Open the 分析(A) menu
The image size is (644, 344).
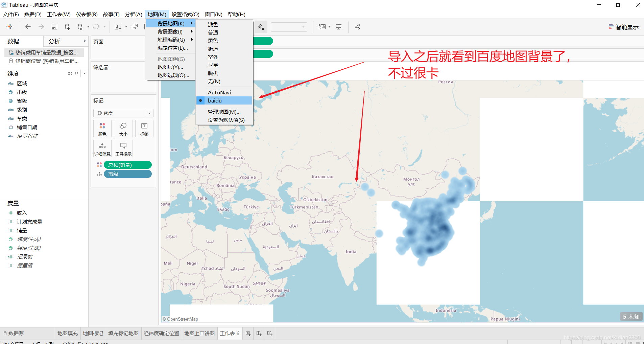[x=134, y=14]
